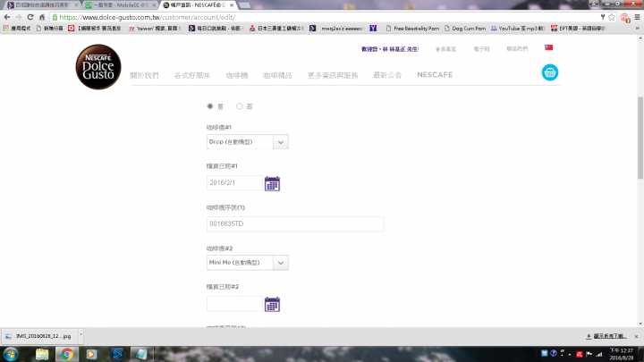The image size is (644, 362).
Task: Open options arrow for downloaded IMG jpg
Action: point(80,336)
